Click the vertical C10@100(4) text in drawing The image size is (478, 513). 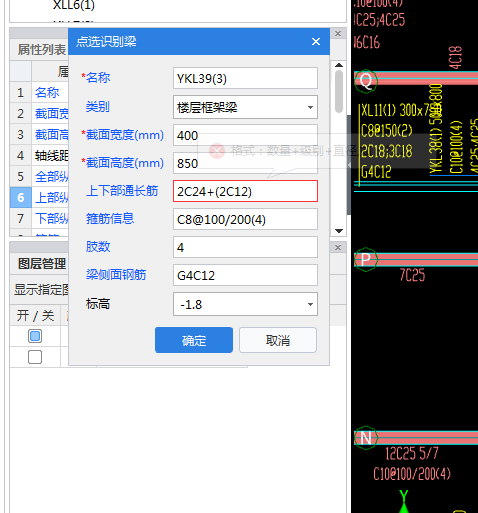coord(456,147)
